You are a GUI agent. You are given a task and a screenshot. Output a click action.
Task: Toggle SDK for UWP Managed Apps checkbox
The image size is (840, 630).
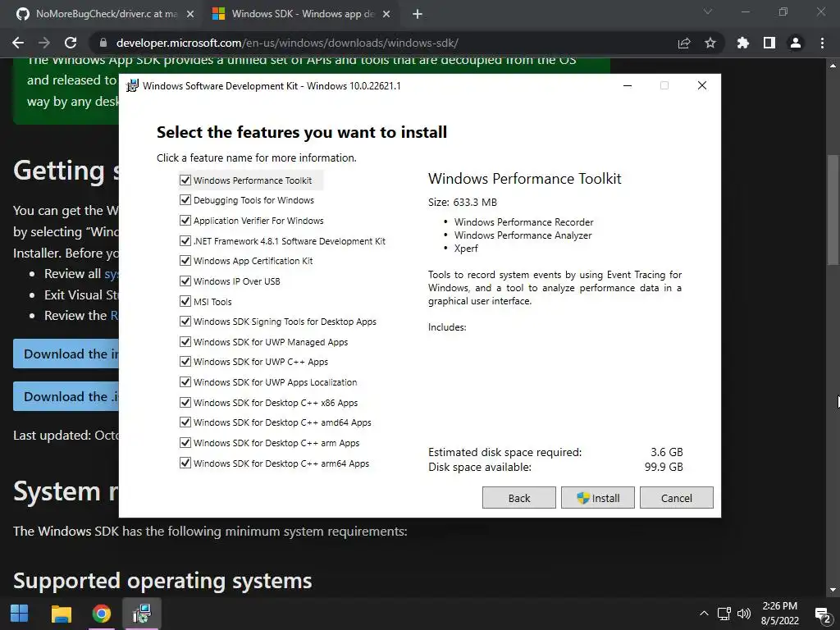[x=185, y=341]
